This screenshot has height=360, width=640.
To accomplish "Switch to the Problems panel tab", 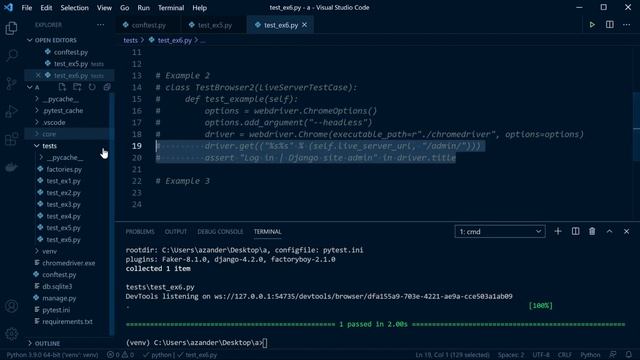I will click(x=140, y=231).
